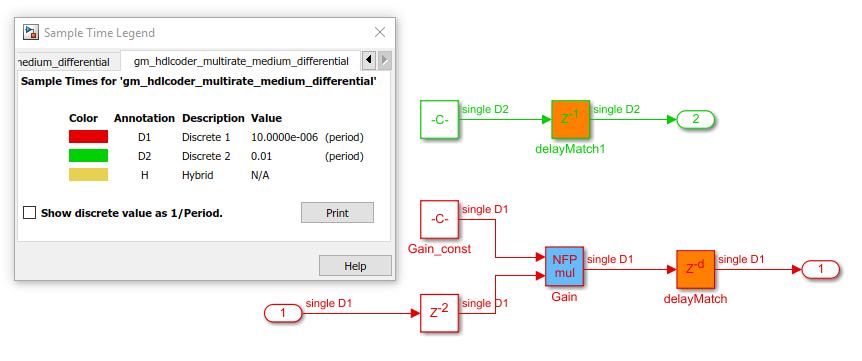Select red output port 1

821,269
